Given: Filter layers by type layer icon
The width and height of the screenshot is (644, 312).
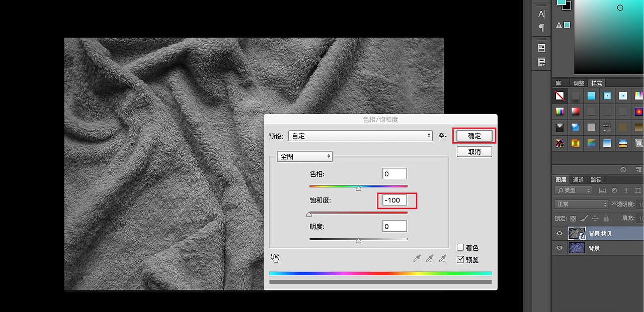Looking at the screenshot, I should tap(626, 190).
